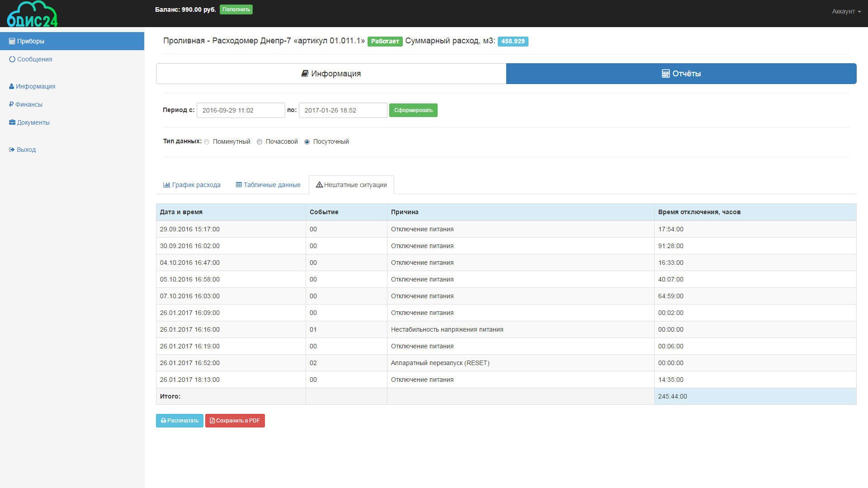Open Сообщения in the sidebar
This screenshot has height=488, width=868.
31,59
